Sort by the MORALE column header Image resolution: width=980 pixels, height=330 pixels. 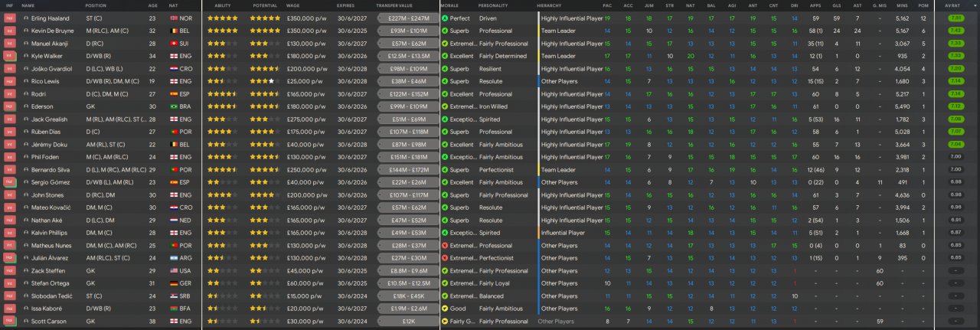(x=449, y=5)
